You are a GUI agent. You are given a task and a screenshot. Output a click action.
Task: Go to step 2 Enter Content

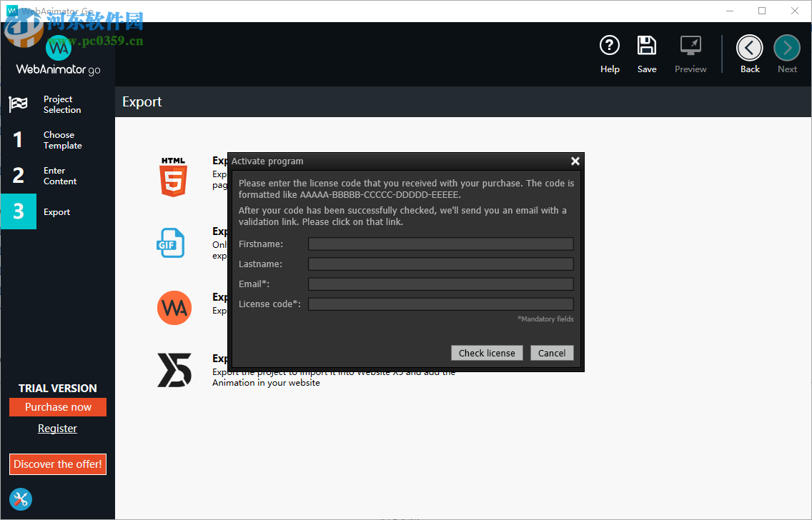click(57, 176)
